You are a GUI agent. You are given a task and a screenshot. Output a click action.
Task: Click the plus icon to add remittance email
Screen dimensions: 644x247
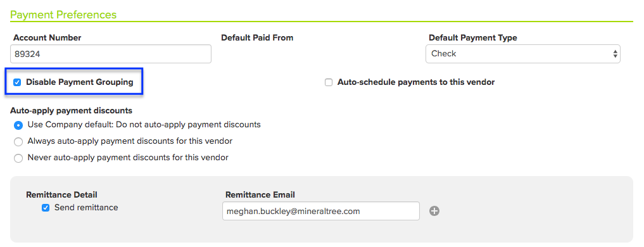click(434, 212)
